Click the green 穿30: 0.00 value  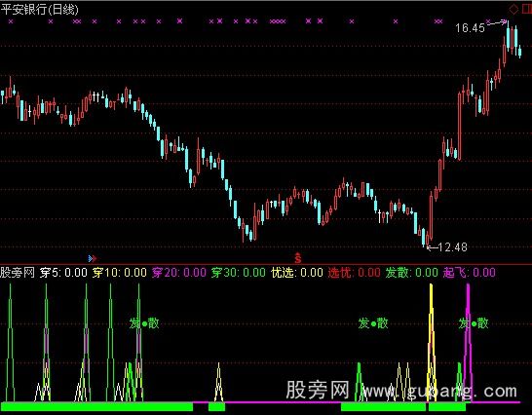(238, 272)
